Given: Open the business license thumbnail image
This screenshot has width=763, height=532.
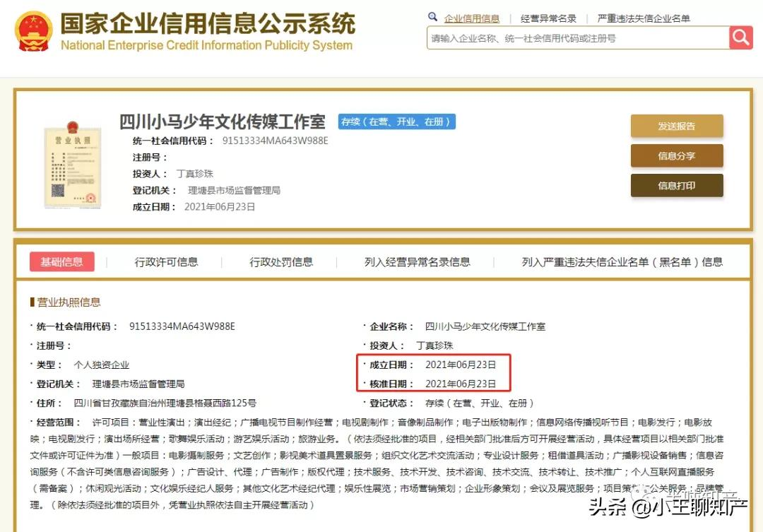Looking at the screenshot, I should tap(73, 165).
